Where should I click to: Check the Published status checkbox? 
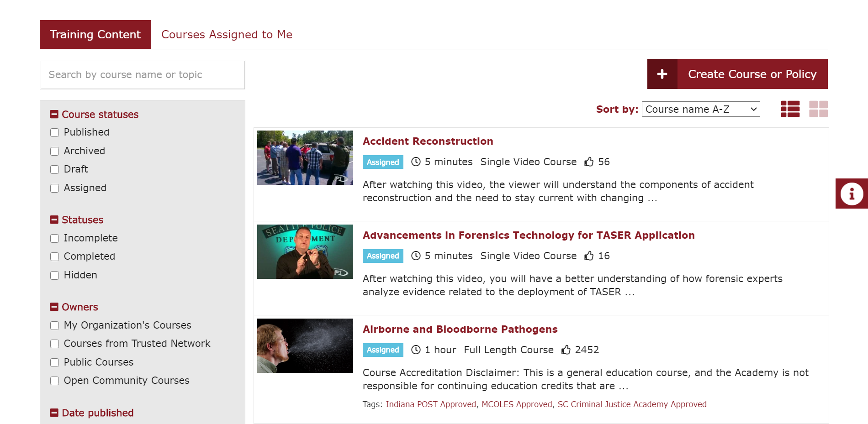[55, 132]
